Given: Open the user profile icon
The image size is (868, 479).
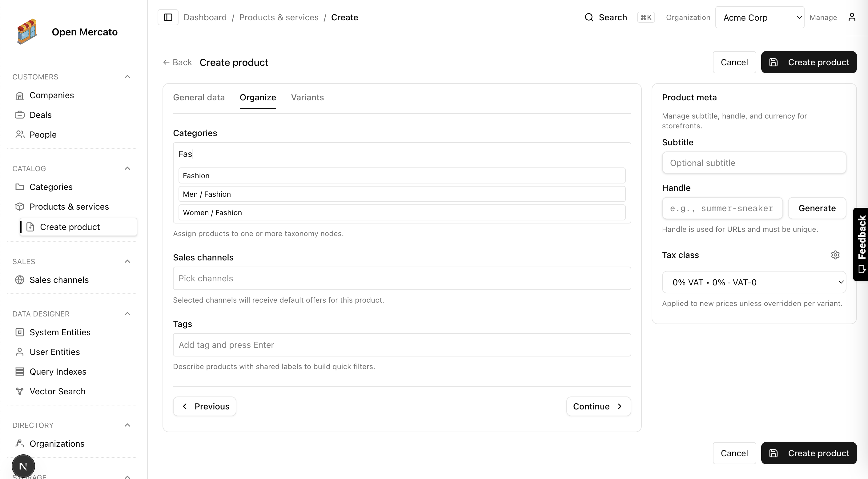Looking at the screenshot, I should click(x=852, y=17).
